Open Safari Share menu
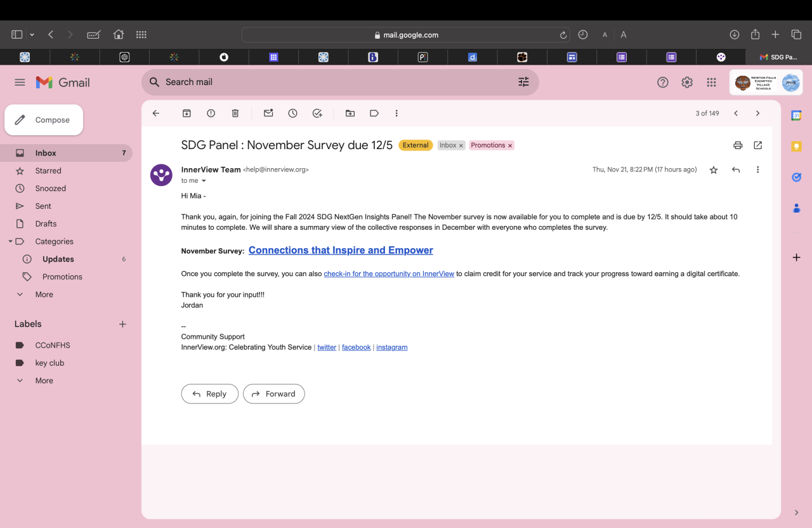Viewport: 812px width, 528px height. click(x=755, y=35)
